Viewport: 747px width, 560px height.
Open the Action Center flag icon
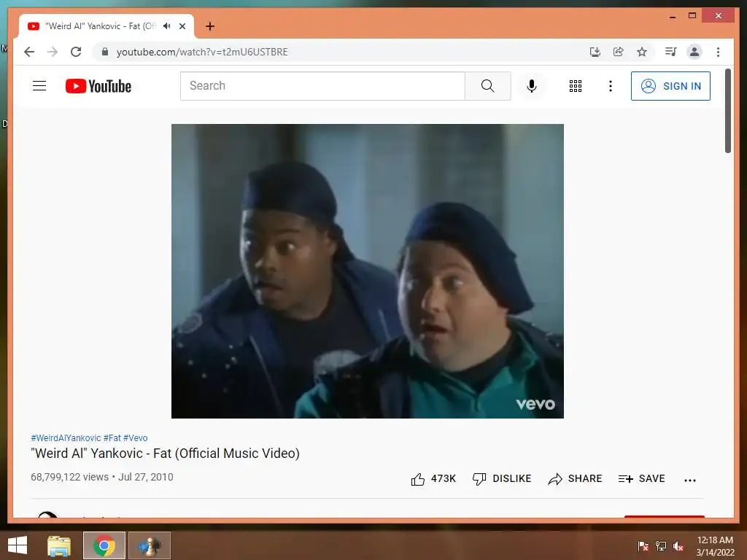point(643,546)
